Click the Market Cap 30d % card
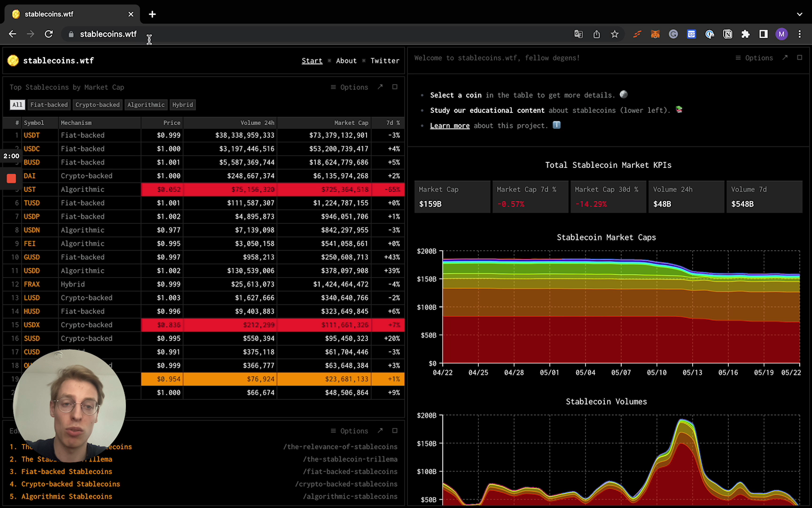Viewport: 812px width, 508px height. pyautogui.click(x=609, y=197)
